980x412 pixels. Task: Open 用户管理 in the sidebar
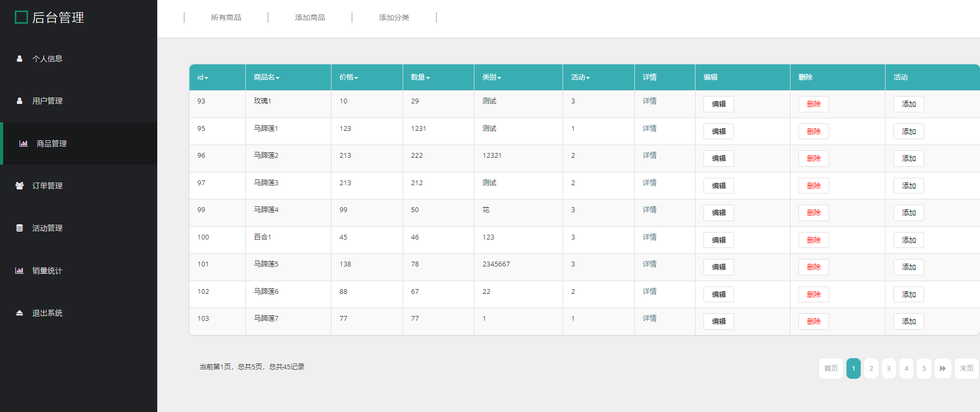[x=47, y=101]
